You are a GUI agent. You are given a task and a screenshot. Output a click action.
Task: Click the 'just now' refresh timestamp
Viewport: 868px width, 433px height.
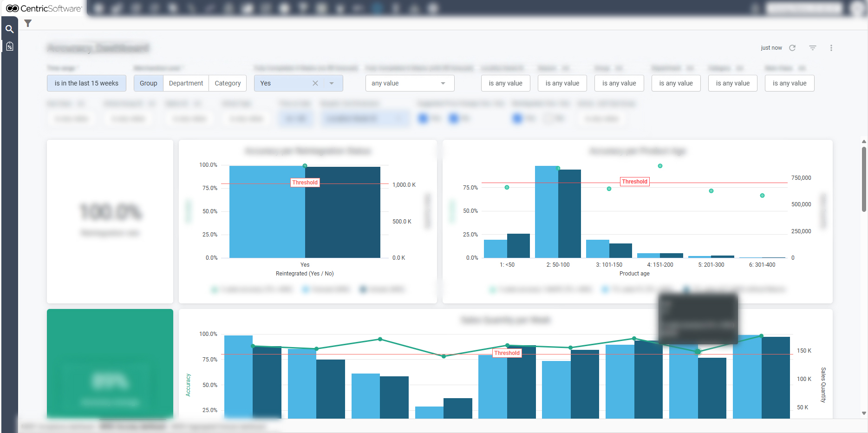pos(771,48)
